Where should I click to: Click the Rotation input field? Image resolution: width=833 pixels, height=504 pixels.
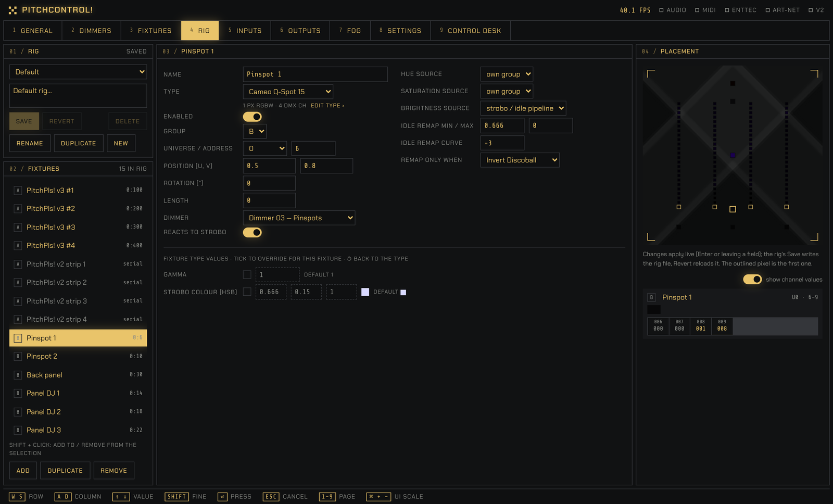pyautogui.click(x=269, y=183)
